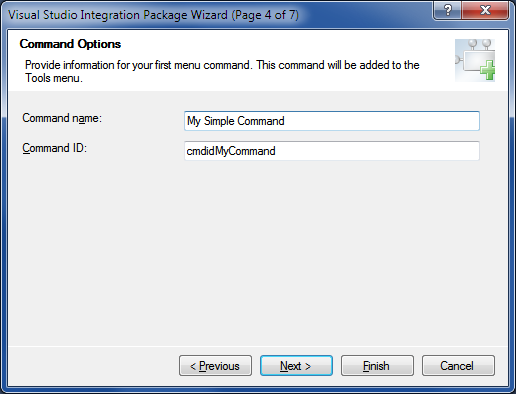Click '(Page 4 of 7)' in title bar
The height and width of the screenshot is (394, 516).
click(x=265, y=15)
